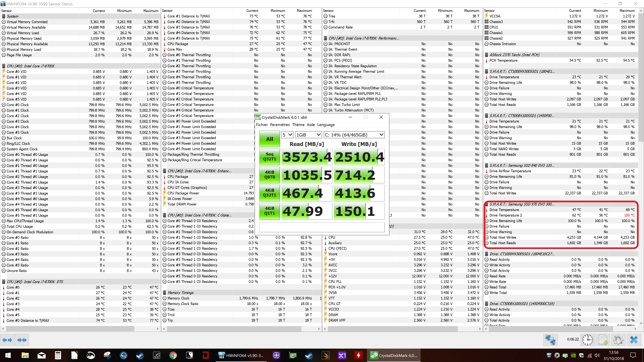
Task: Open the C: drive selection dropdown
Action: pyautogui.click(x=354, y=135)
